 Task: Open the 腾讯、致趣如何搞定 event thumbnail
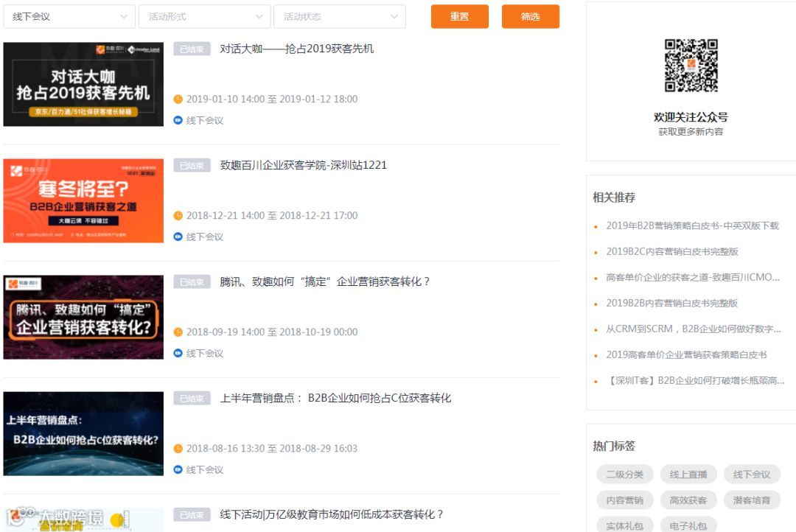pyautogui.click(x=83, y=318)
